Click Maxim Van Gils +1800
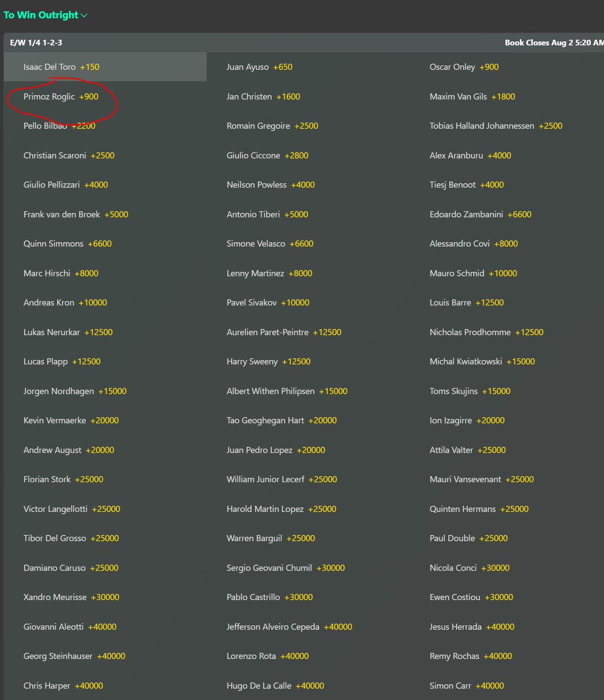604x700 pixels. (x=472, y=96)
